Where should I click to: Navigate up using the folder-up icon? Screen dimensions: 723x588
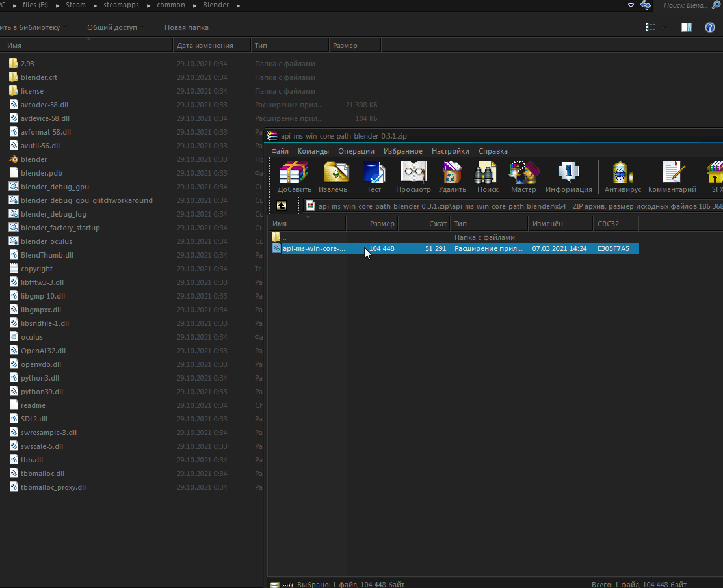pos(281,206)
